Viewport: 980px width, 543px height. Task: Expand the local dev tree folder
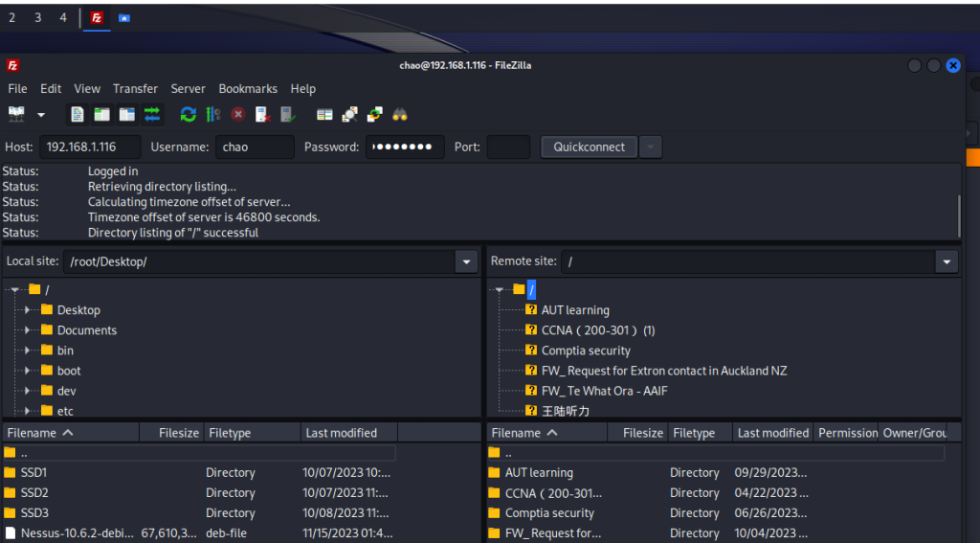pyautogui.click(x=27, y=391)
